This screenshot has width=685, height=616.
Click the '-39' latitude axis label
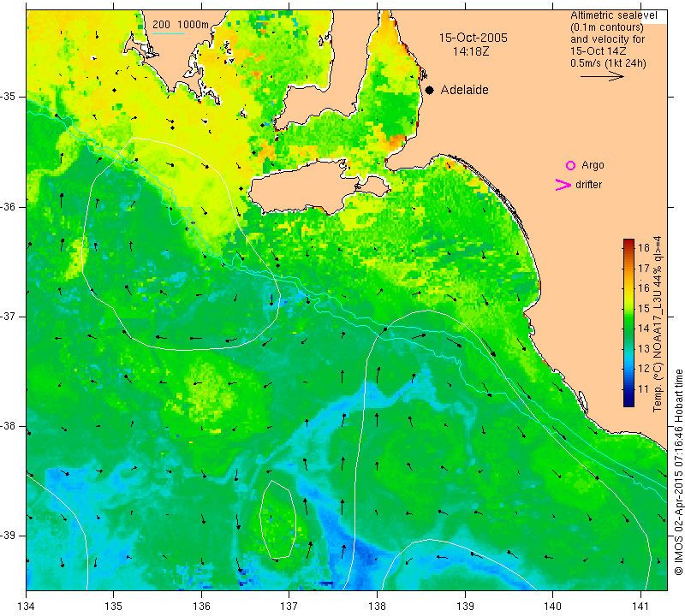(8, 536)
